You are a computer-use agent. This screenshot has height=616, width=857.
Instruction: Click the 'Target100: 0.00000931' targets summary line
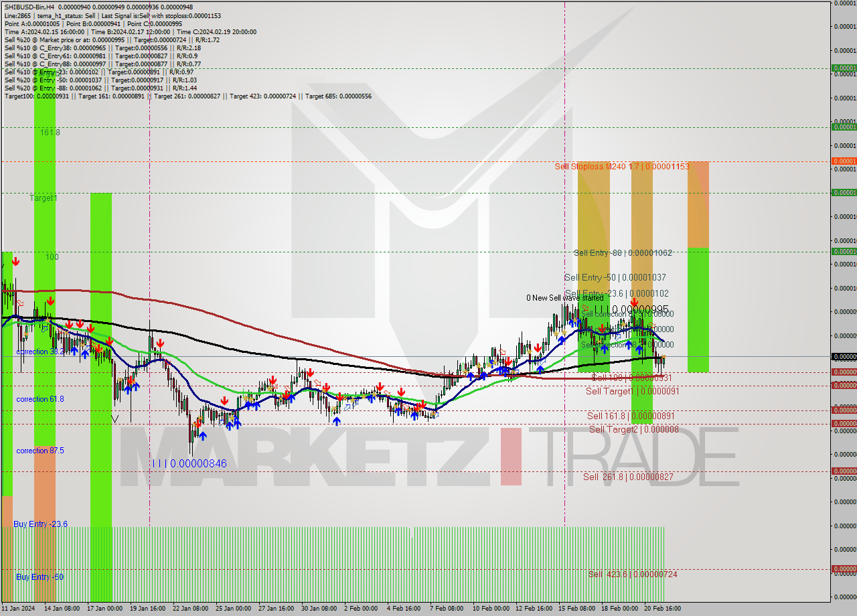tap(187, 96)
